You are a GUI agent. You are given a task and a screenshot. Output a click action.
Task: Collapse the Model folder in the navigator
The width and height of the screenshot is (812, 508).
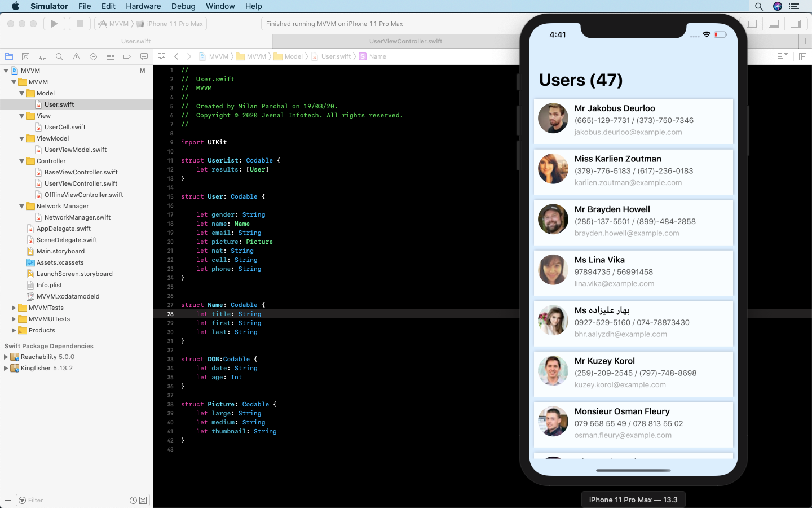click(x=21, y=93)
